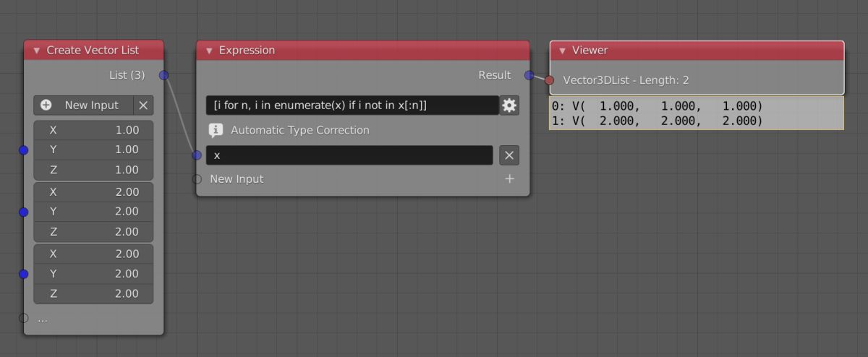868x357 pixels.
Task: Click the Expression node title
Action: tap(247, 51)
